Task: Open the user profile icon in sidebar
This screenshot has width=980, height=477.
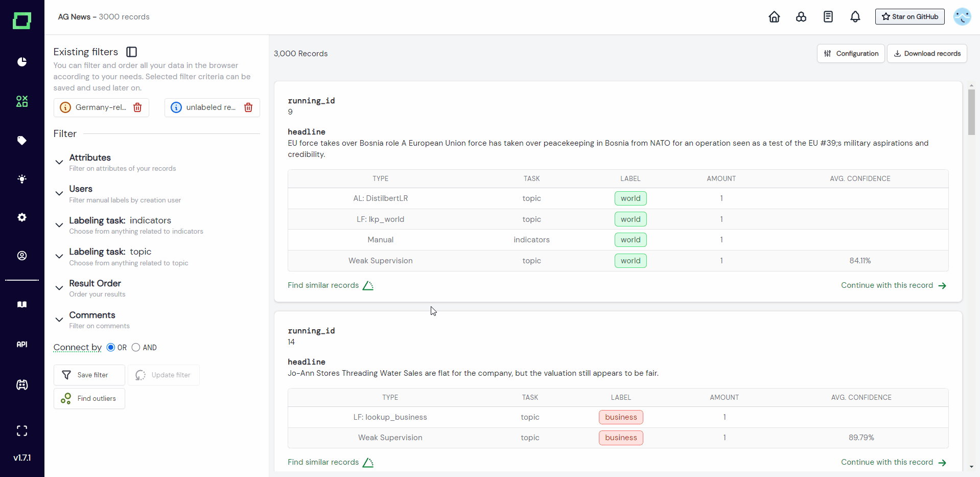Action: [22, 256]
